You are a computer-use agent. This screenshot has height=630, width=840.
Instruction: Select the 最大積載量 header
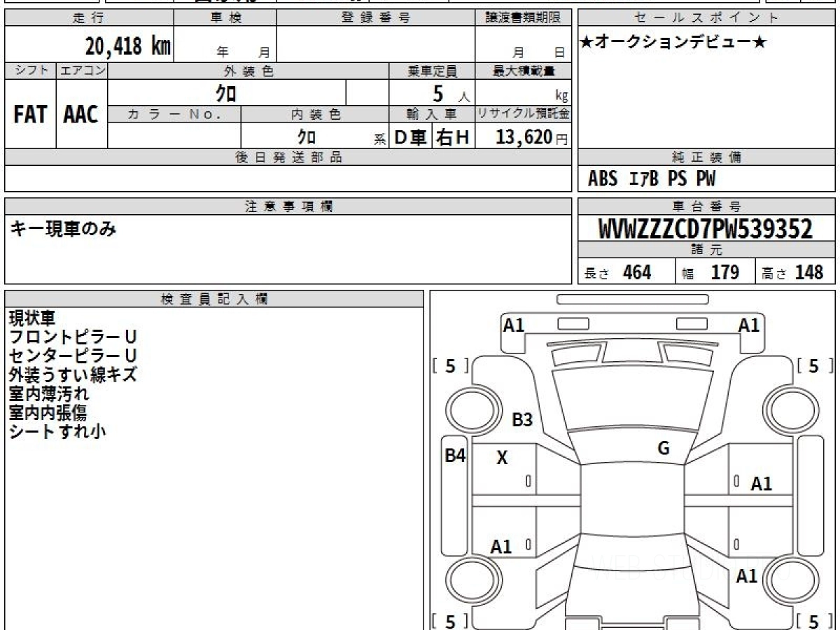pos(524,71)
